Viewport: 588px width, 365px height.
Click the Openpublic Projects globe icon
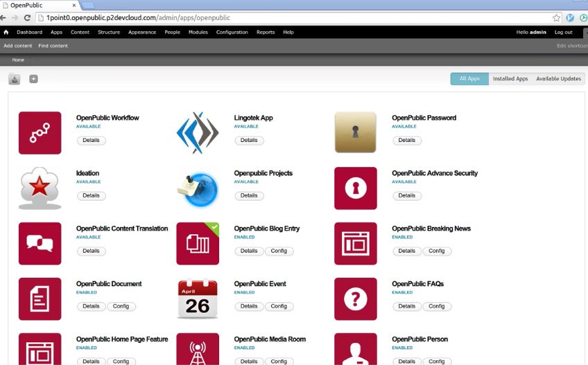(x=198, y=188)
